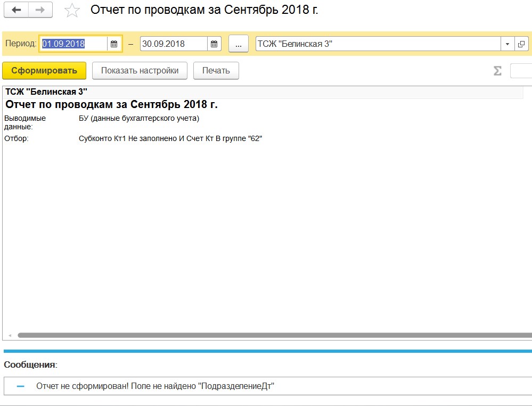Click Показать настройки button

click(x=140, y=71)
